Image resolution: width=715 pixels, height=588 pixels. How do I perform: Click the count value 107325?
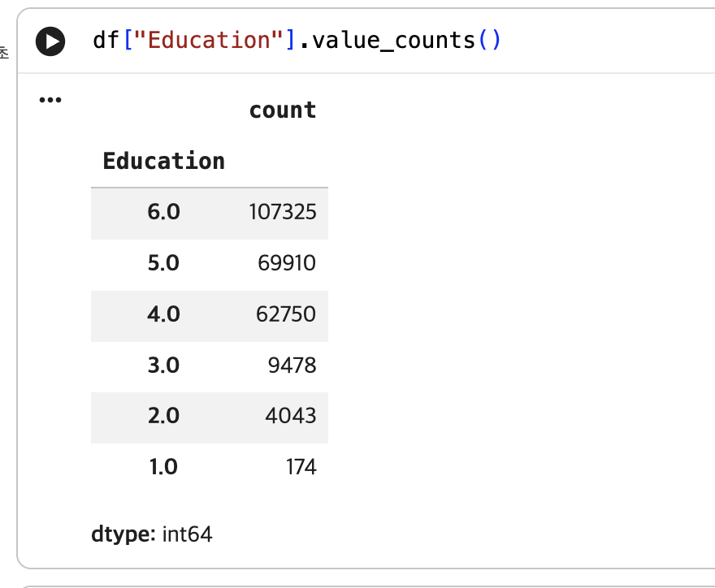pyautogui.click(x=283, y=212)
